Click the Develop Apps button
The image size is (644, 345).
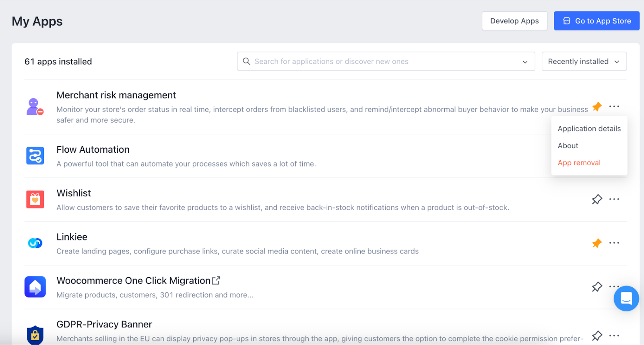514,21
